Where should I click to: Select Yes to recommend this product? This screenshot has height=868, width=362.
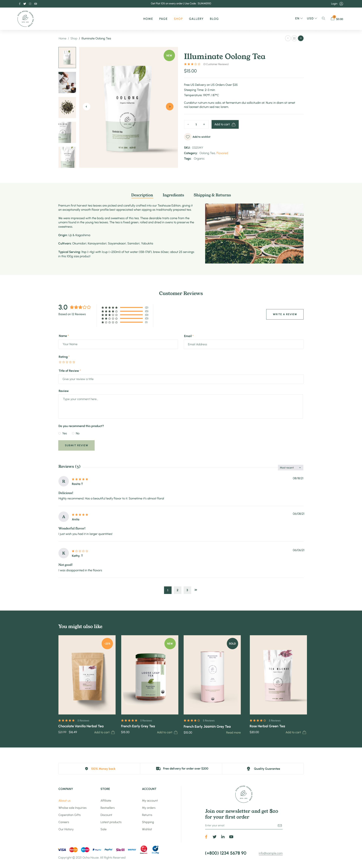(x=60, y=433)
